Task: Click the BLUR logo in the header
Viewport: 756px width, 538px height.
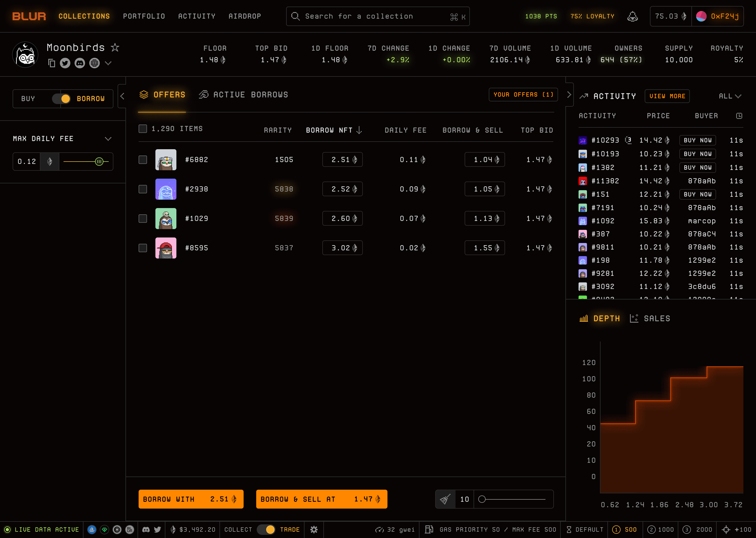Action: pos(29,16)
